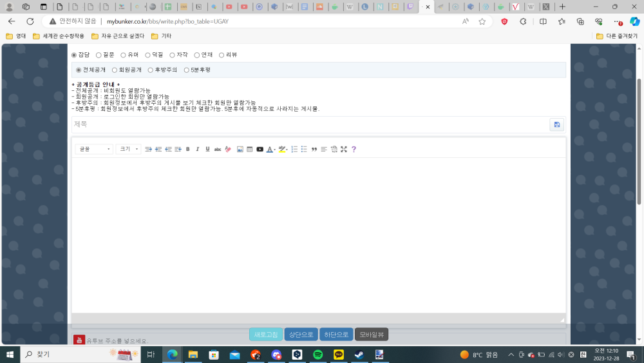
Task: Toggle italic text in the editor toolbar
Action: click(x=198, y=149)
